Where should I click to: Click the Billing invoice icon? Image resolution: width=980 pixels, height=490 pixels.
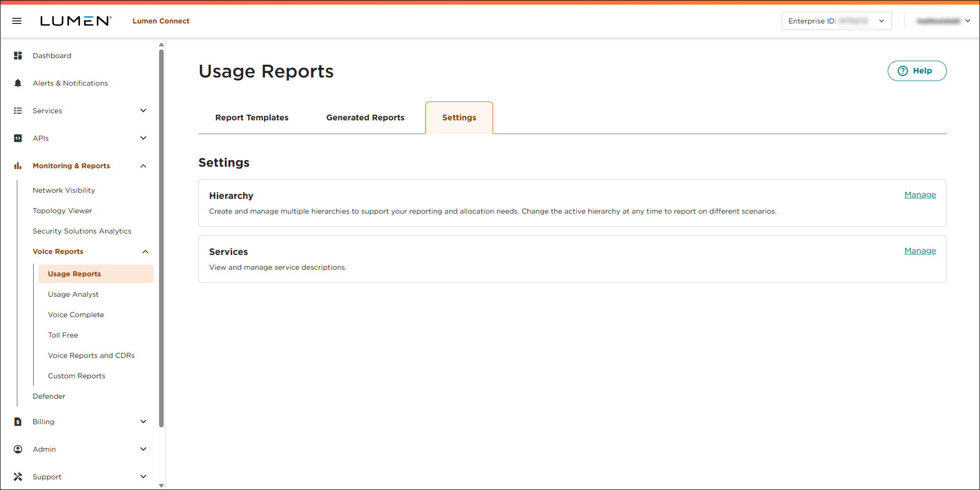point(18,422)
